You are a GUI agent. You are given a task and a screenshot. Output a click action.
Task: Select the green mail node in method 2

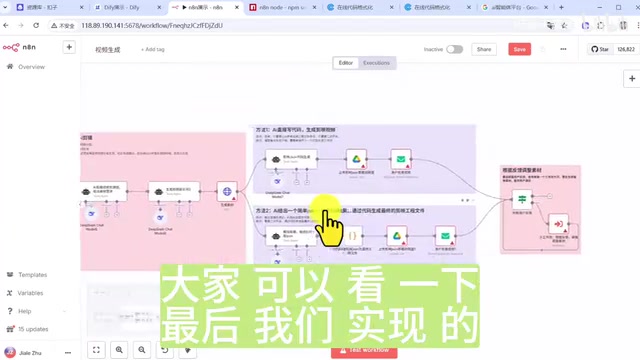click(445, 236)
